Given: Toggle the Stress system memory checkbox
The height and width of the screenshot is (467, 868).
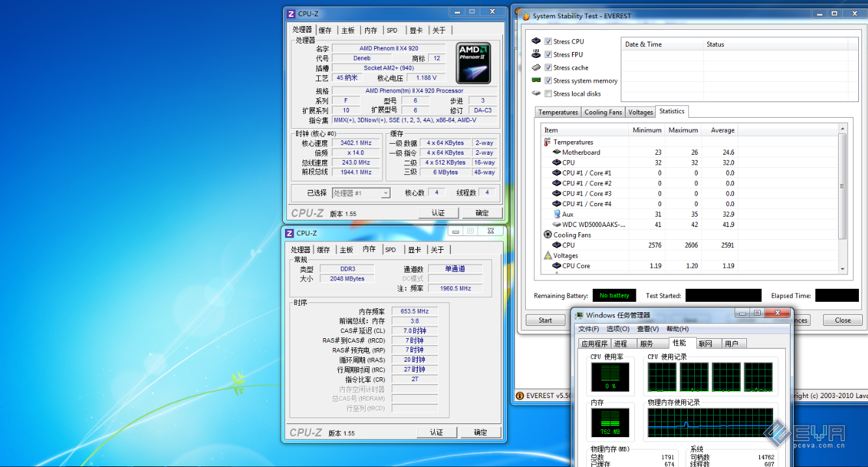Looking at the screenshot, I should click(x=549, y=81).
